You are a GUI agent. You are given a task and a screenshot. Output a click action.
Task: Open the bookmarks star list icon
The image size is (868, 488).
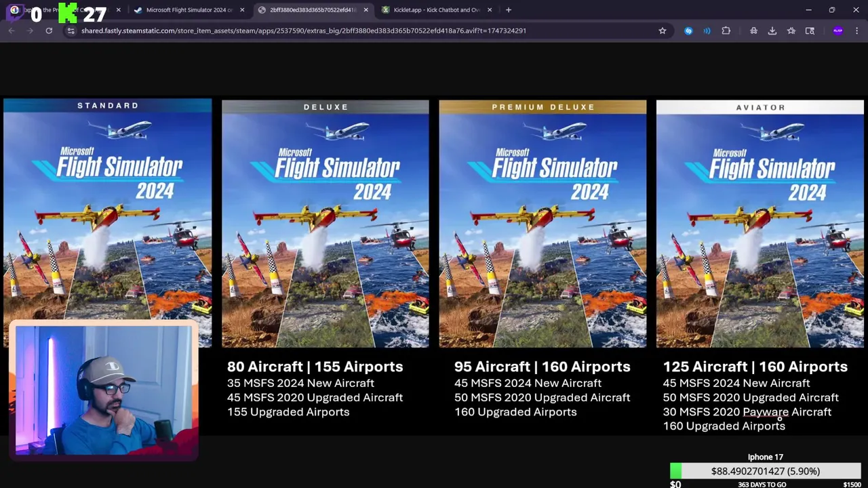coord(791,30)
